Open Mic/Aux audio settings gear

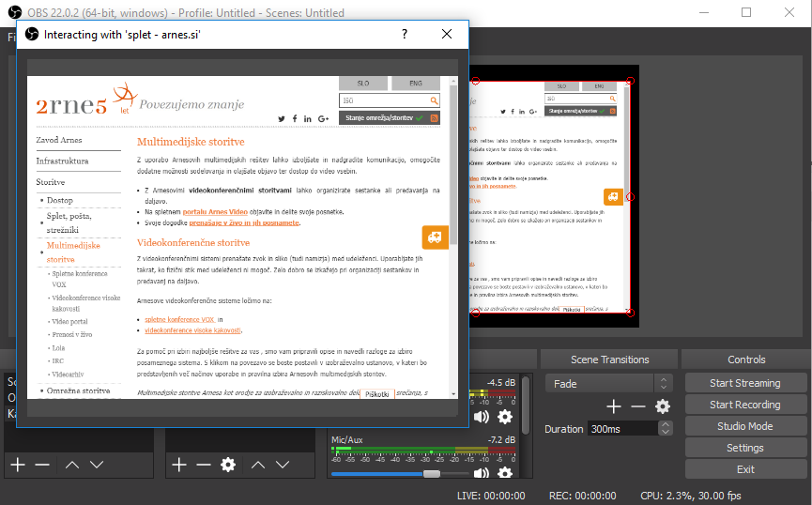(x=504, y=472)
